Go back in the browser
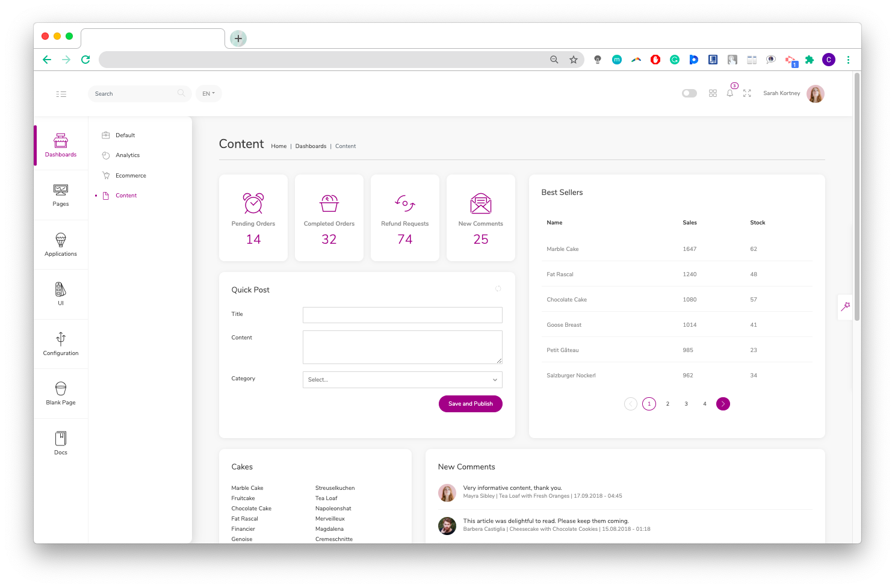The image size is (895, 588). (x=47, y=60)
